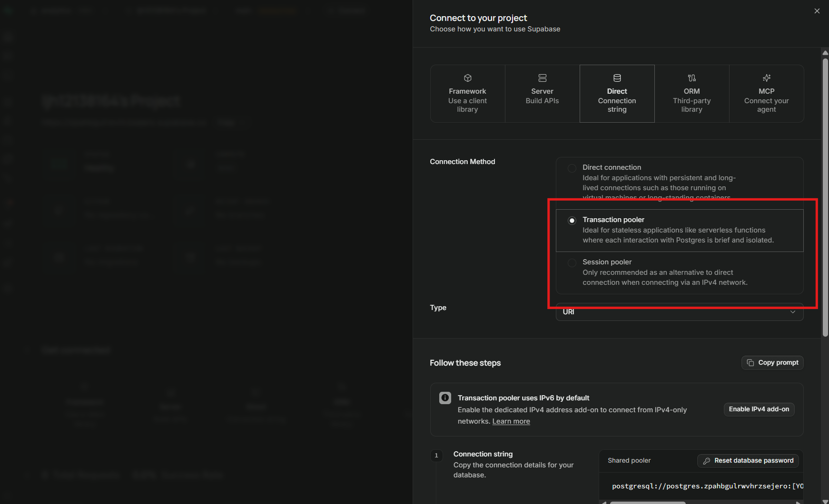The height and width of the screenshot is (504, 829).
Task: Select the Transaction pooler radio button
Action: [572, 221]
